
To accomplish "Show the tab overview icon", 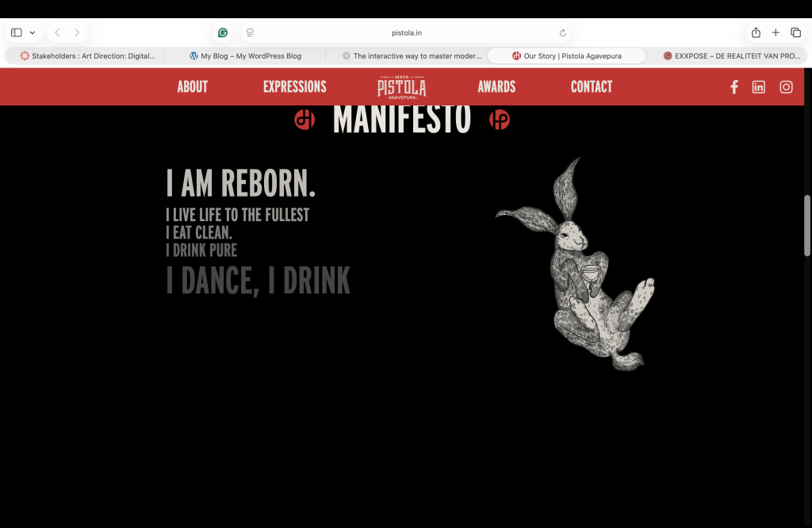I will (x=796, y=33).
